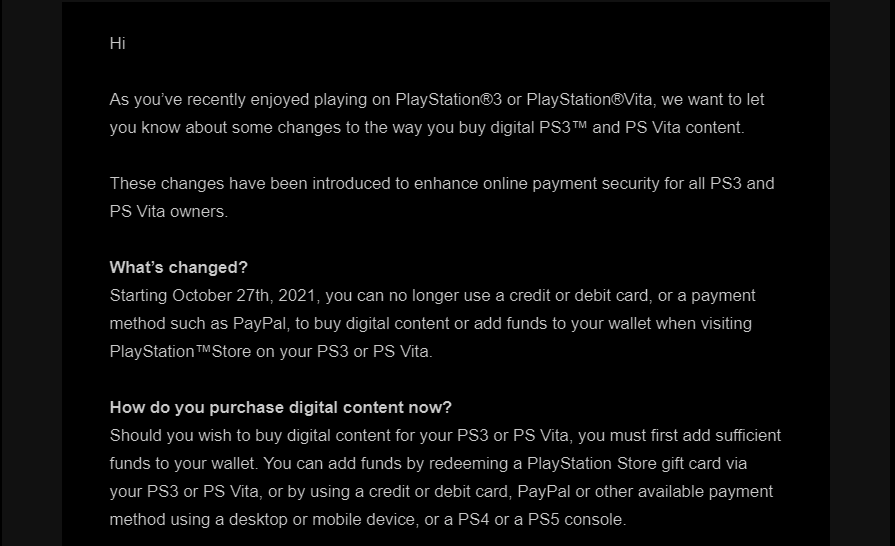Viewport: 895px width, 546px height.
Task: Click the "What's changed?" heading
Action: [x=178, y=268]
